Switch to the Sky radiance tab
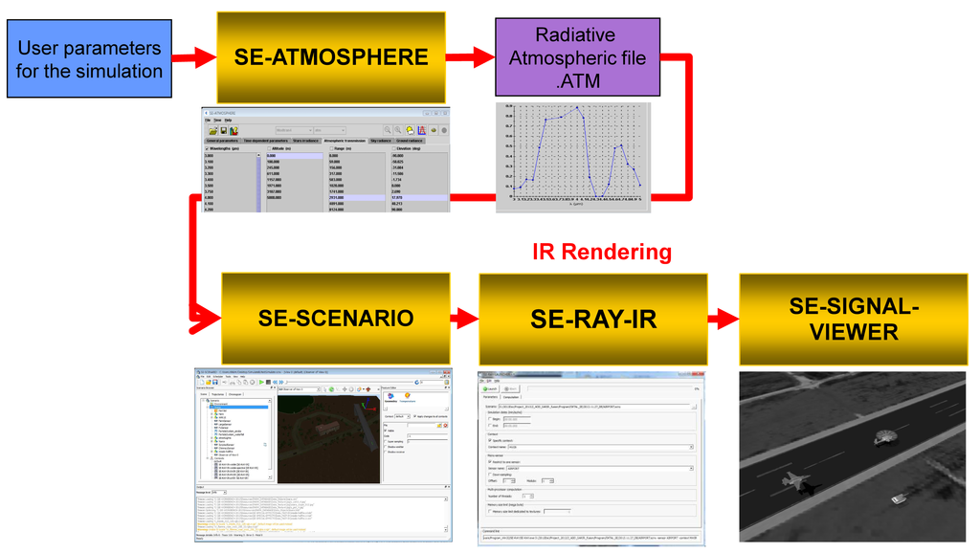Image resolution: width=980 pixels, height=553 pixels. [378, 140]
